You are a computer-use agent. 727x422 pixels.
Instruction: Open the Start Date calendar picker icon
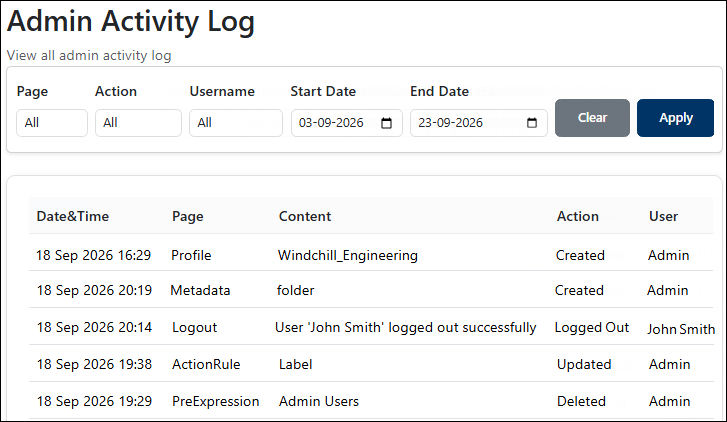(x=386, y=123)
